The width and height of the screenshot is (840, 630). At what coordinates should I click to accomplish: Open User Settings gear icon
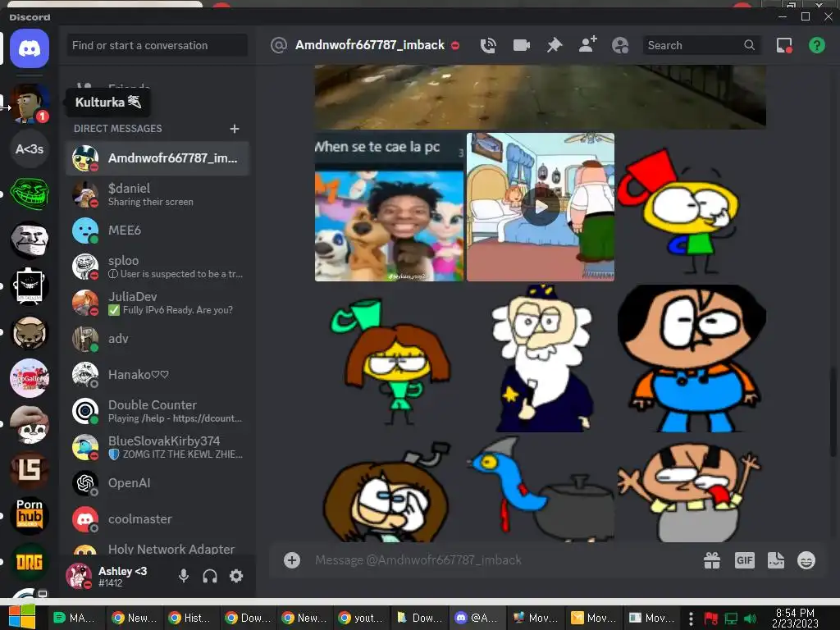[x=236, y=576]
